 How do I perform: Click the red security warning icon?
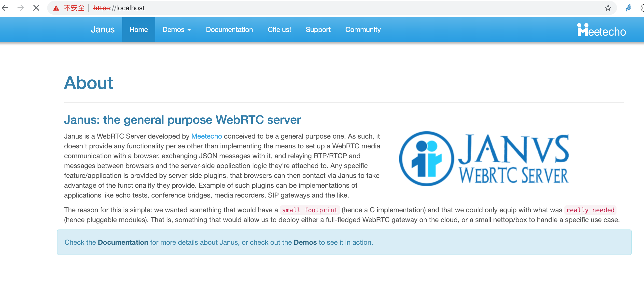tap(56, 8)
